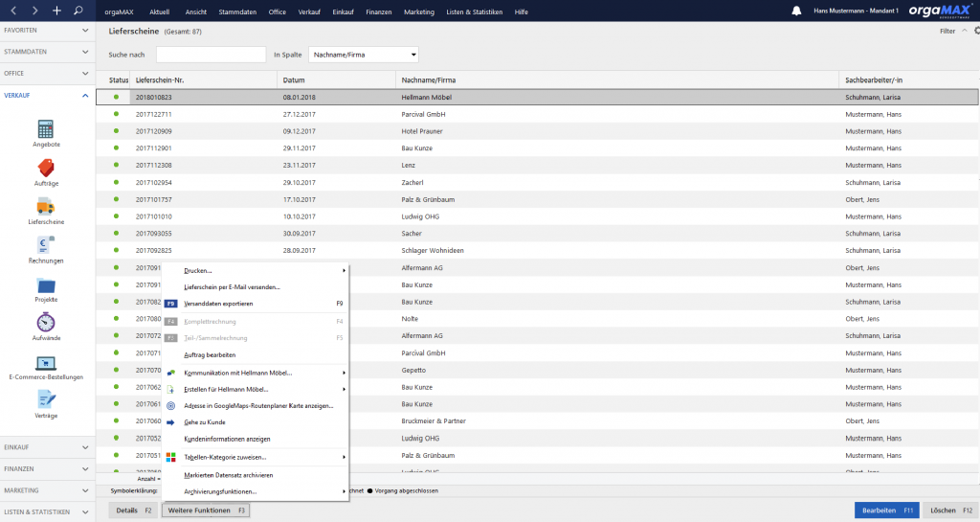Viewport: 980px width, 522px height.
Task: Select Lieferschein per E-Mail versenden...
Action: click(x=255, y=287)
